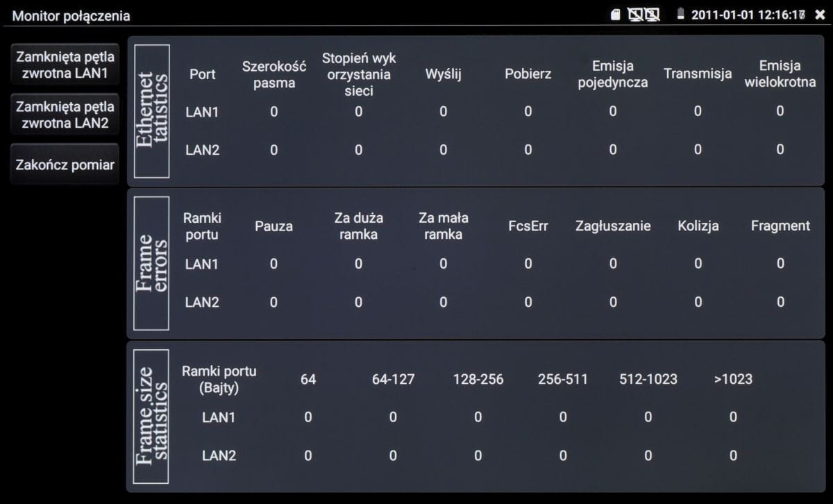Close the Monitor połączenia screen

pos(820,15)
